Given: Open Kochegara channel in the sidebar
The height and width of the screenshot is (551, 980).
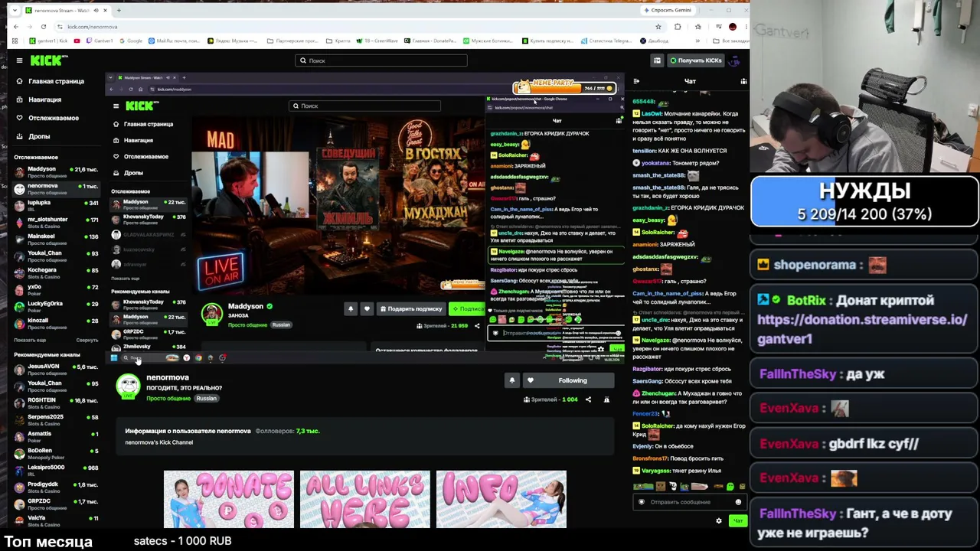Looking at the screenshot, I should click(57, 272).
